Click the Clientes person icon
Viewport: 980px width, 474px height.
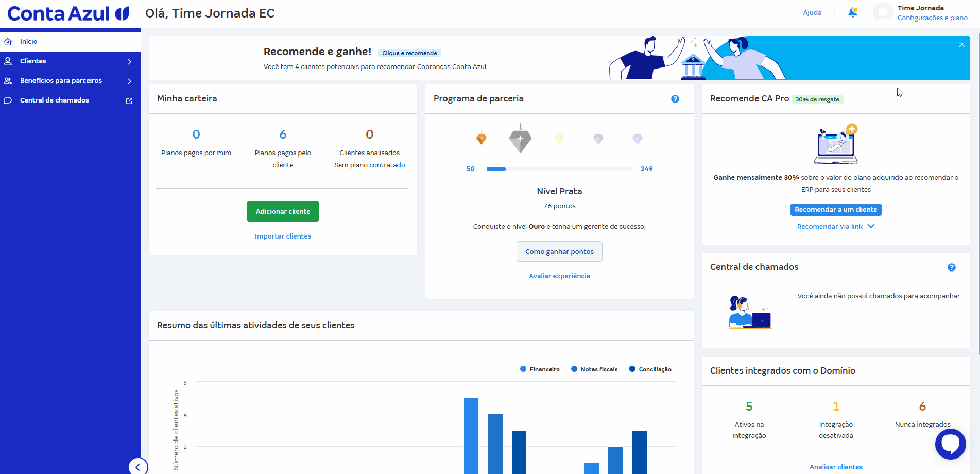(8, 61)
